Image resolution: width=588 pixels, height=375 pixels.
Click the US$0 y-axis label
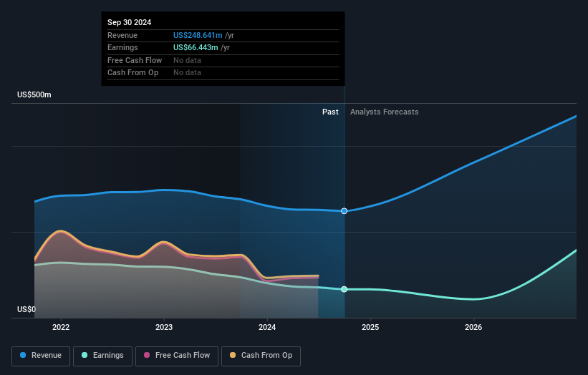coord(26,309)
